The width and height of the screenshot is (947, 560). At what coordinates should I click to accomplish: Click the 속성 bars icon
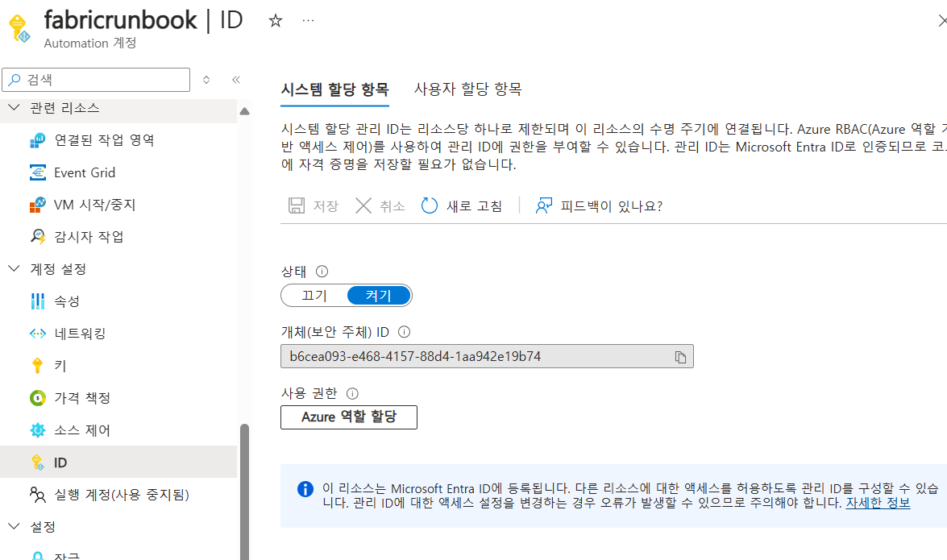click(x=37, y=301)
